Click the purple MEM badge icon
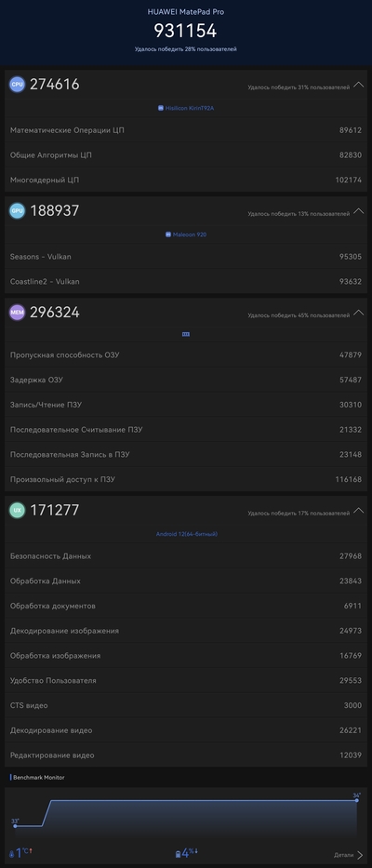The image size is (372, 868). point(17,313)
